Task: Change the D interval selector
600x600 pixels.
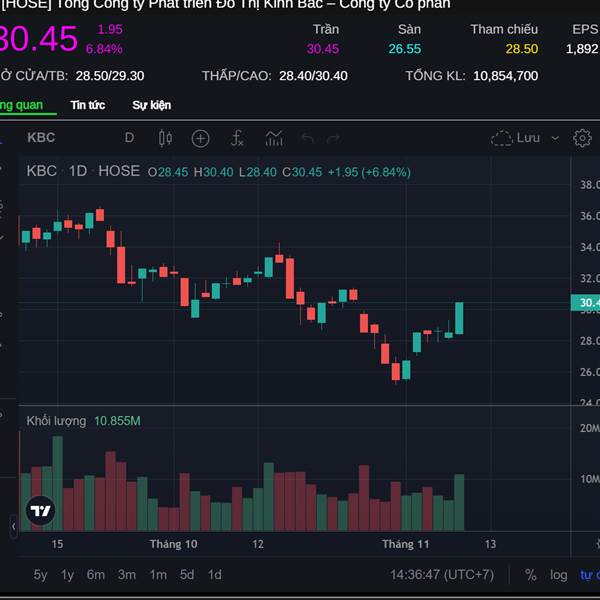Action: [x=129, y=138]
